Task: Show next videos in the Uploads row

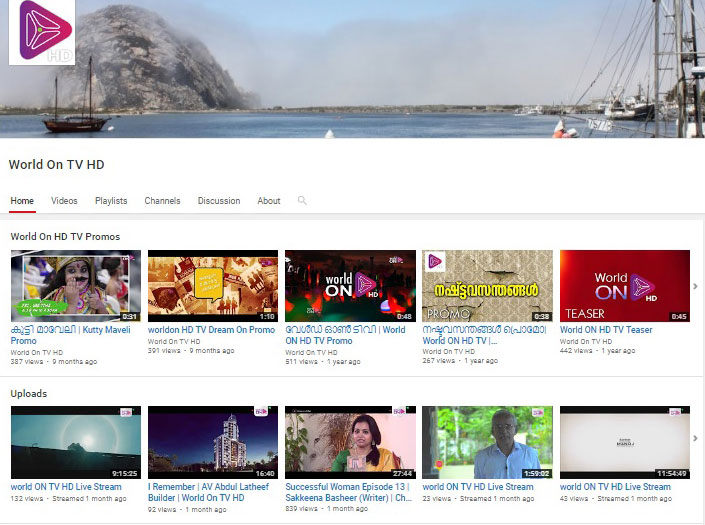Action: (x=695, y=438)
